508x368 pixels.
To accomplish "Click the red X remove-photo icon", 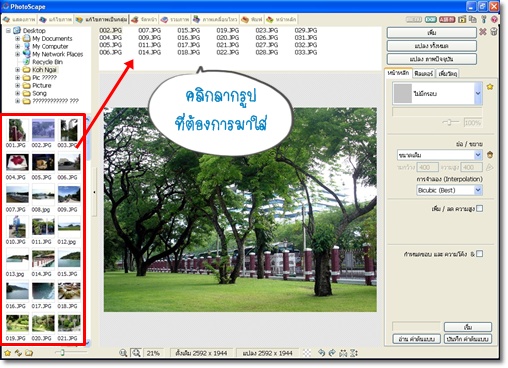I will point(483,32).
